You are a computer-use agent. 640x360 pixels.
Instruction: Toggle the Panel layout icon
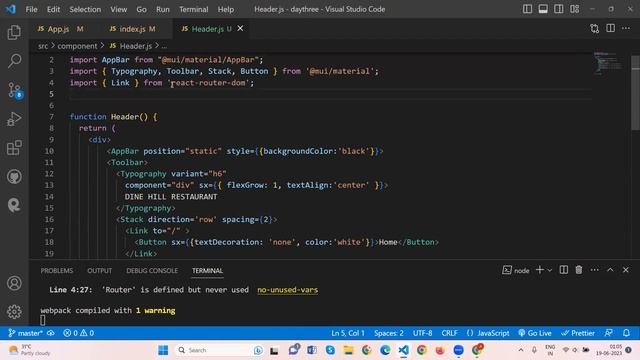[x=543, y=9]
